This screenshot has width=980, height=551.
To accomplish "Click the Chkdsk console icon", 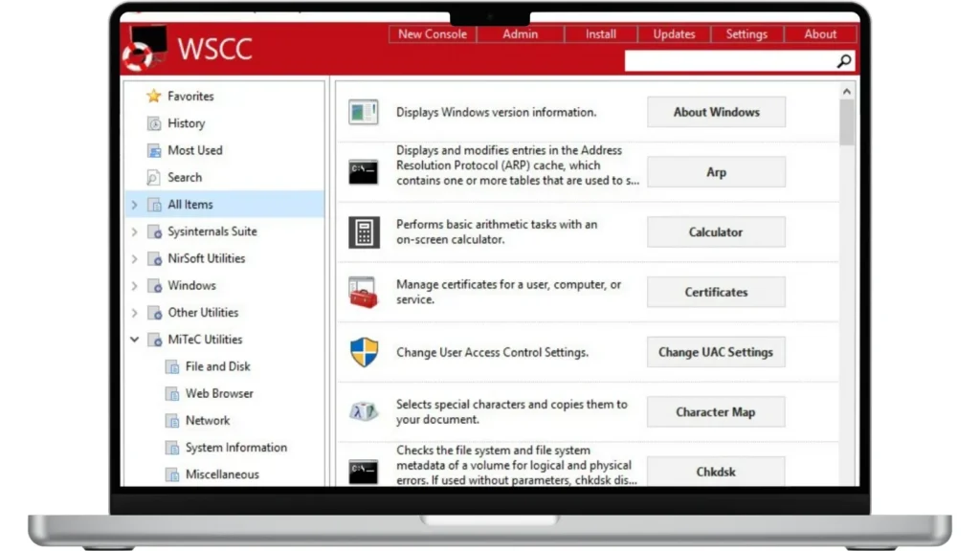I will tap(363, 469).
